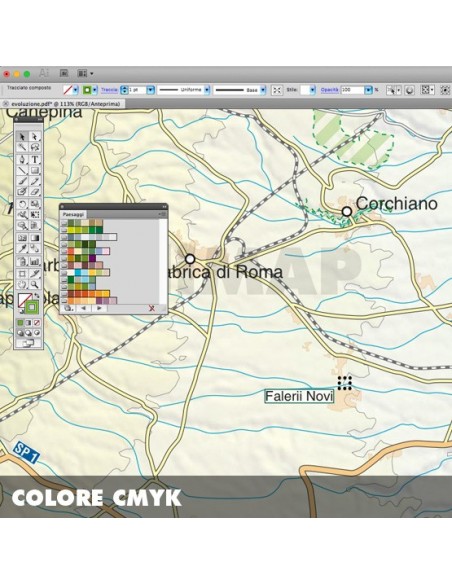Enable Draw Behind mode
This screenshot has height=584, width=452.
29,333
